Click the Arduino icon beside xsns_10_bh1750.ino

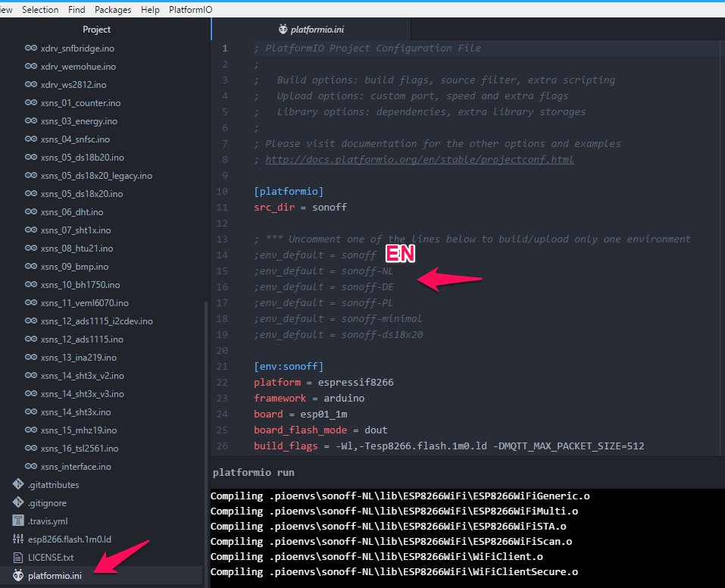click(x=31, y=284)
